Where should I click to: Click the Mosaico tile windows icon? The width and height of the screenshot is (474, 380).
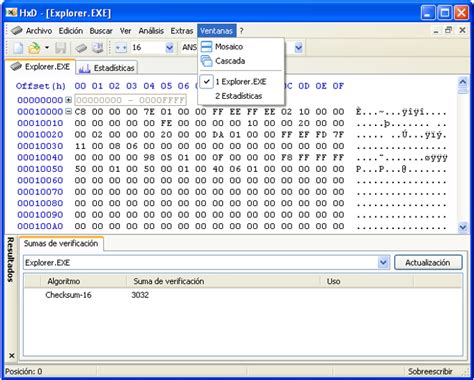click(x=206, y=47)
